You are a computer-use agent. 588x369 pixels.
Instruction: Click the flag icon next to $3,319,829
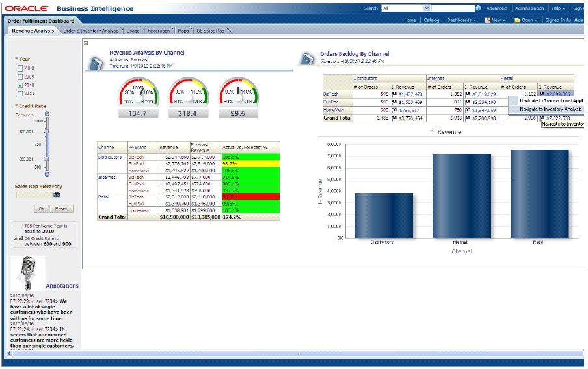pyautogui.click(x=468, y=94)
